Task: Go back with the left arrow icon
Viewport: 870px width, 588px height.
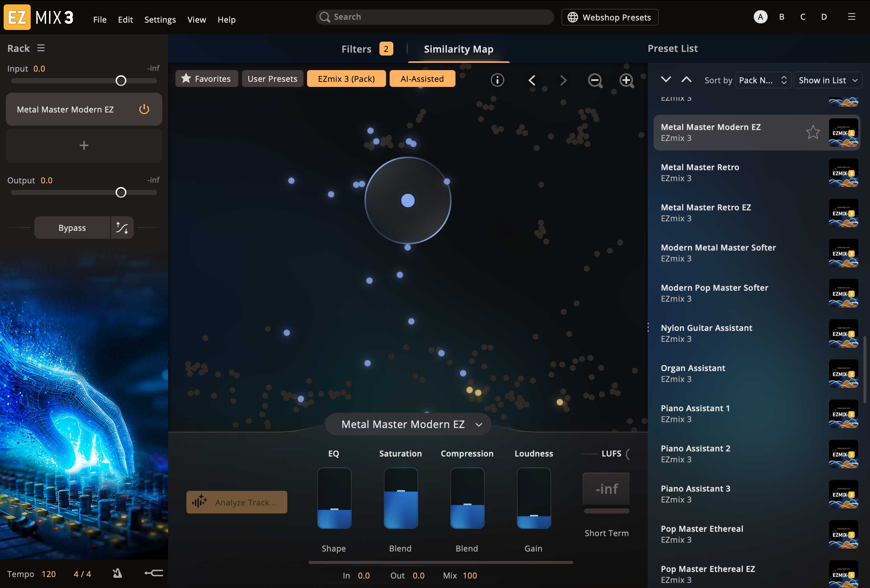Action: [532, 80]
